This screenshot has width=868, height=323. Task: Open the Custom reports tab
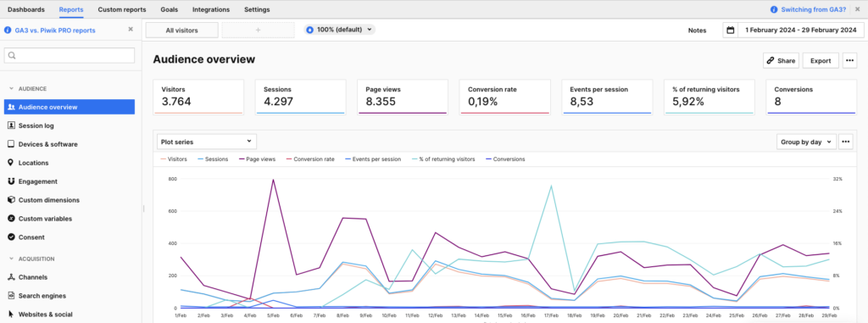coord(122,9)
